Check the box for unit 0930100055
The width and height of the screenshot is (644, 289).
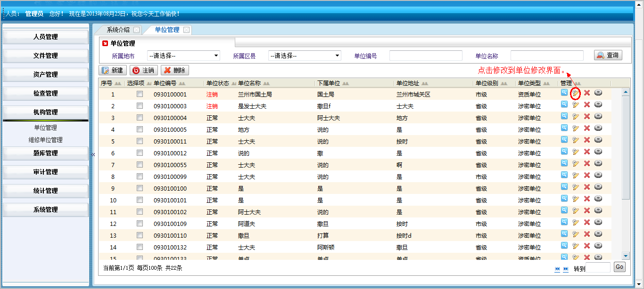click(x=140, y=165)
